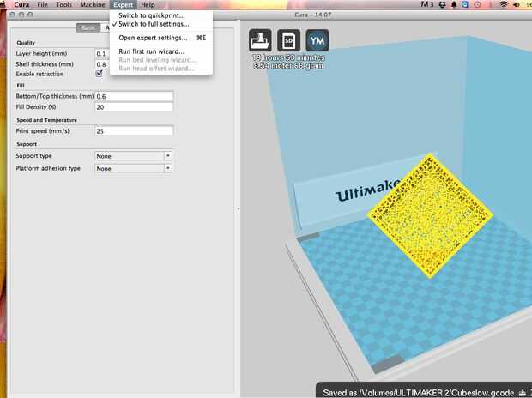Open the Machine menu
532x398 pixels.
93,4
